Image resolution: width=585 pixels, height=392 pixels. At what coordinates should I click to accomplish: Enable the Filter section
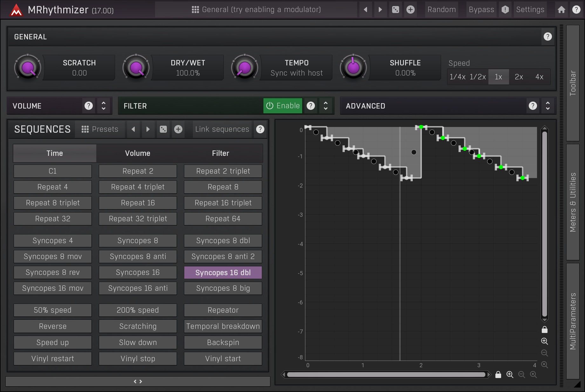(x=282, y=106)
